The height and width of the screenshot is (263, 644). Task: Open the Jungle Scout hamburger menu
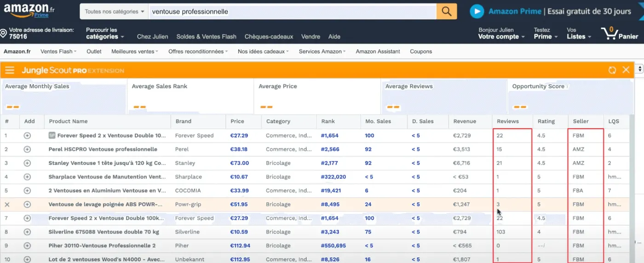10,70
